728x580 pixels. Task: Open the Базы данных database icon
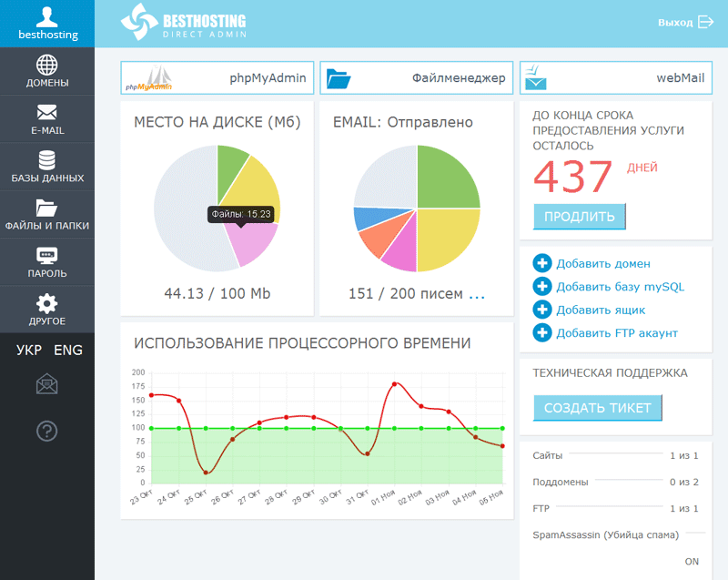click(47, 160)
